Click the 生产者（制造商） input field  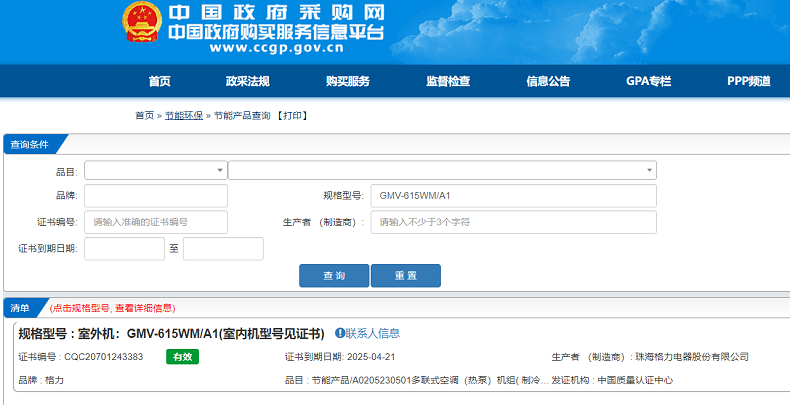(513, 222)
